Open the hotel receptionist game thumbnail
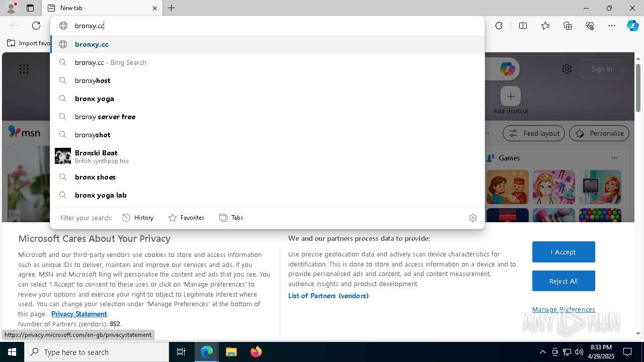This screenshot has height=362, width=644. point(508,187)
